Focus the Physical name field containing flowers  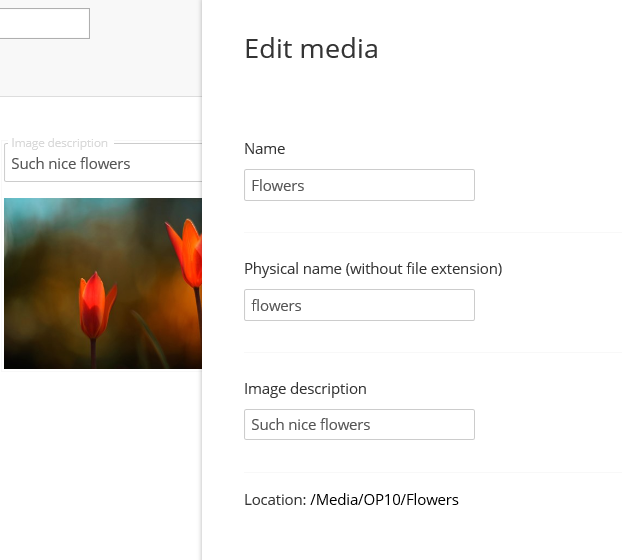[359, 305]
